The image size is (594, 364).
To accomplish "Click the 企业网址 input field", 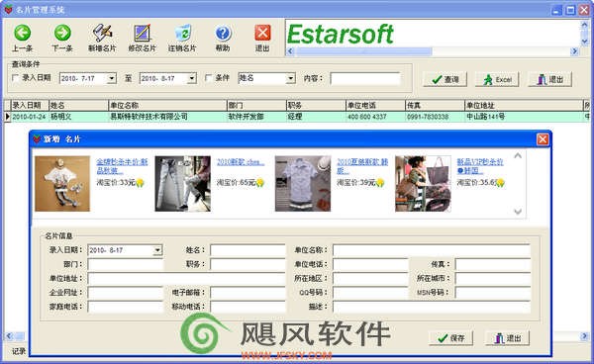I will [x=126, y=292].
